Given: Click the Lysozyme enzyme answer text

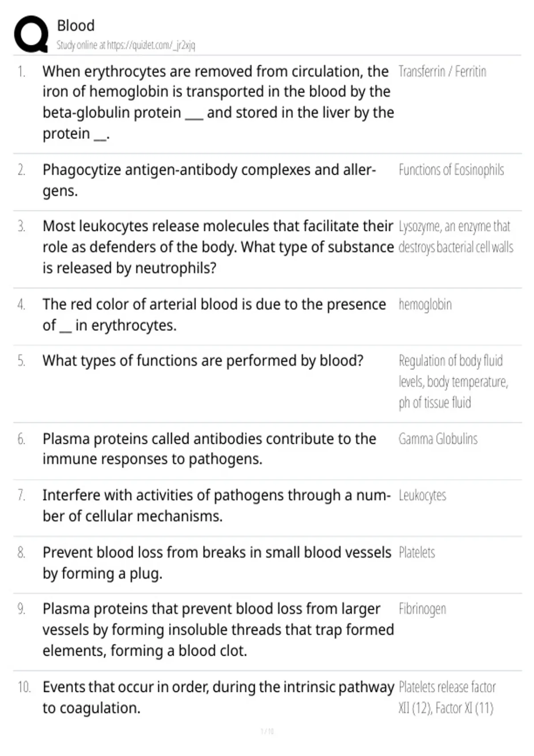Looking at the screenshot, I should tap(456, 237).
